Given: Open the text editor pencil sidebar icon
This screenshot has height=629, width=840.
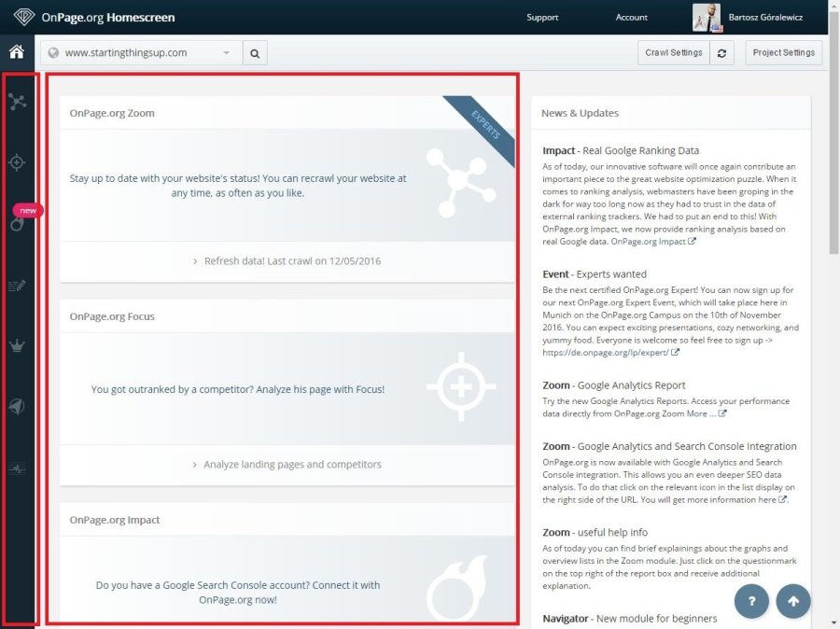Looking at the screenshot, I should click(17, 286).
